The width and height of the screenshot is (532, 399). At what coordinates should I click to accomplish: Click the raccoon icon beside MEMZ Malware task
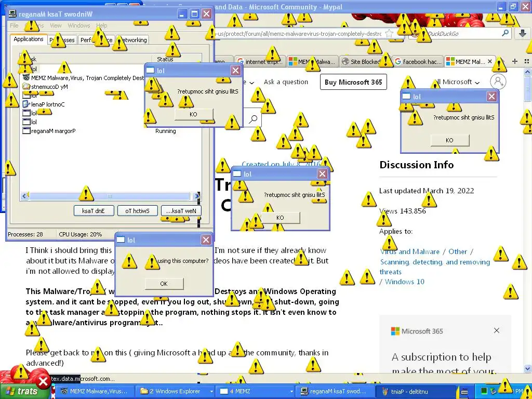click(x=26, y=78)
